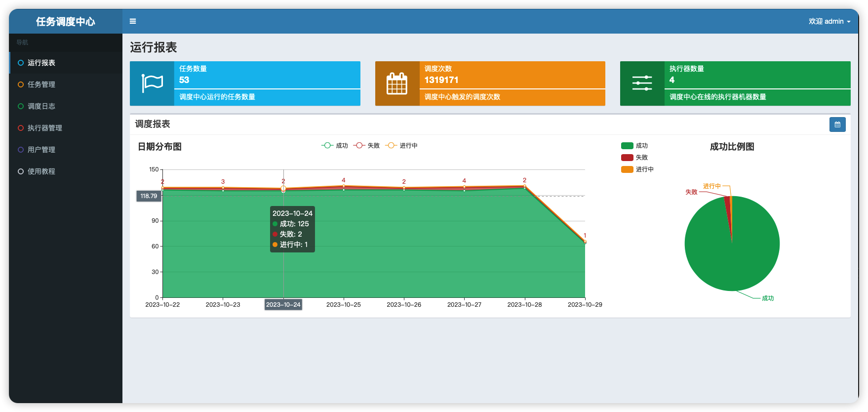Screen dimensions: 868x412
Task: Click circle icon beside 任务管理
Action: click(x=21, y=84)
